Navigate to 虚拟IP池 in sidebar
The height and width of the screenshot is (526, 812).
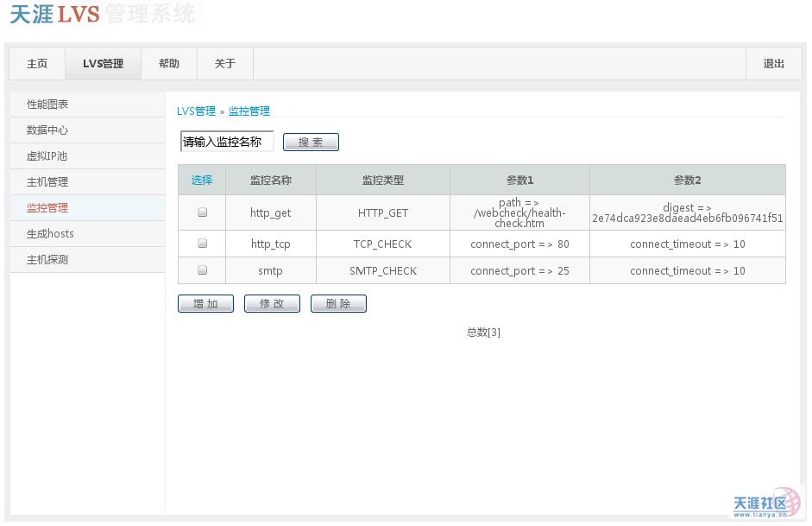click(x=47, y=156)
